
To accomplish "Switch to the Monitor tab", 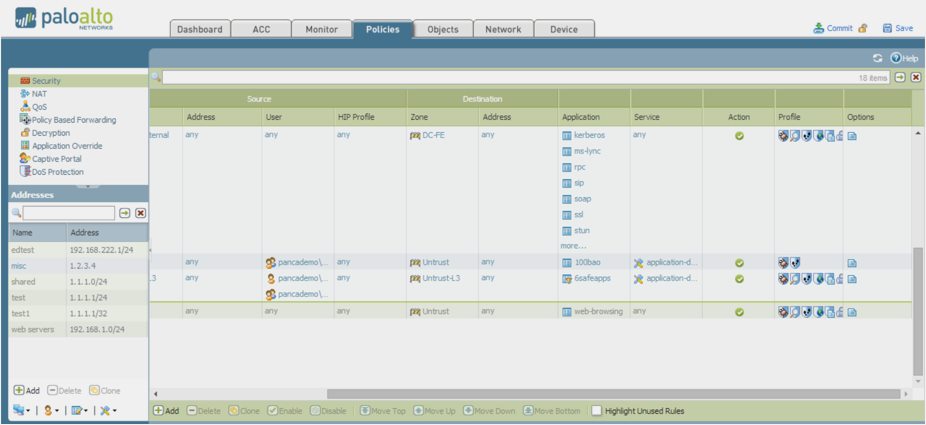I will coord(320,29).
